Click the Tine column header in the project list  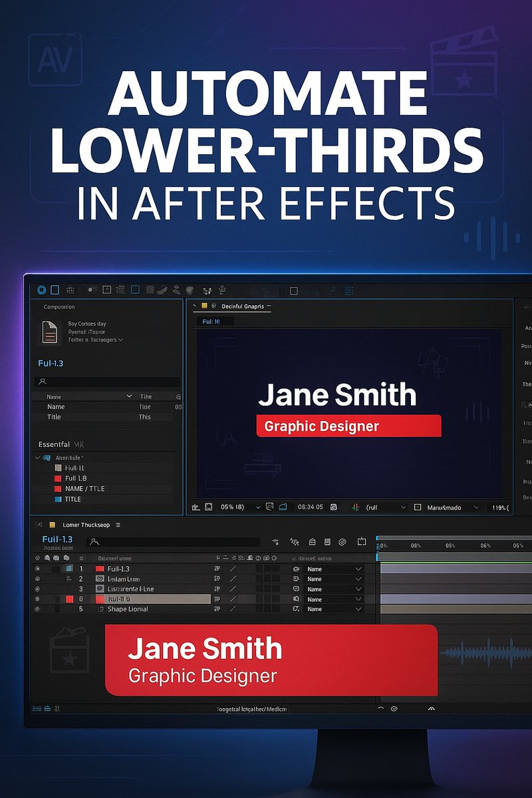click(x=146, y=396)
